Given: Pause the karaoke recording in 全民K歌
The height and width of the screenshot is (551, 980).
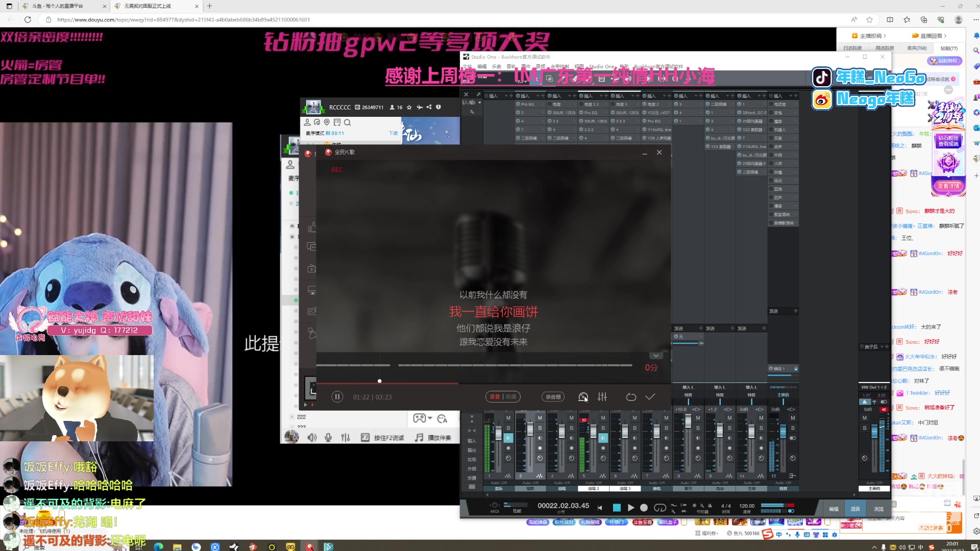Looking at the screenshot, I should click(x=337, y=397).
